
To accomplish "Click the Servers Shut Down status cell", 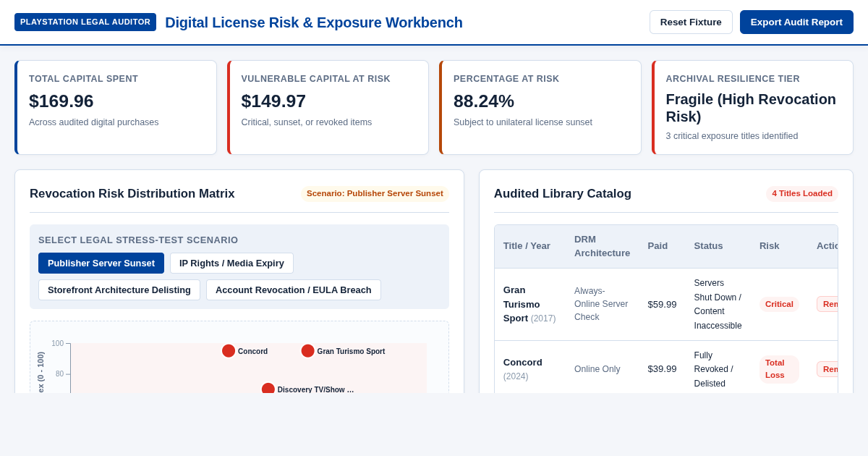I will [x=718, y=304].
